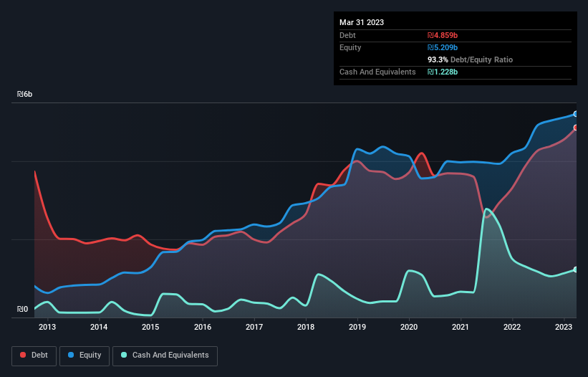This screenshot has width=588, height=377.
Task: Click the teal Cash endpoint marker
Action: (x=576, y=269)
